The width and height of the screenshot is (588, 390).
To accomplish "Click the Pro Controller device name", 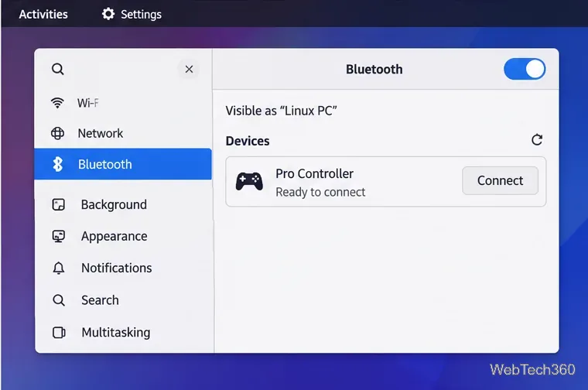I will [x=315, y=173].
